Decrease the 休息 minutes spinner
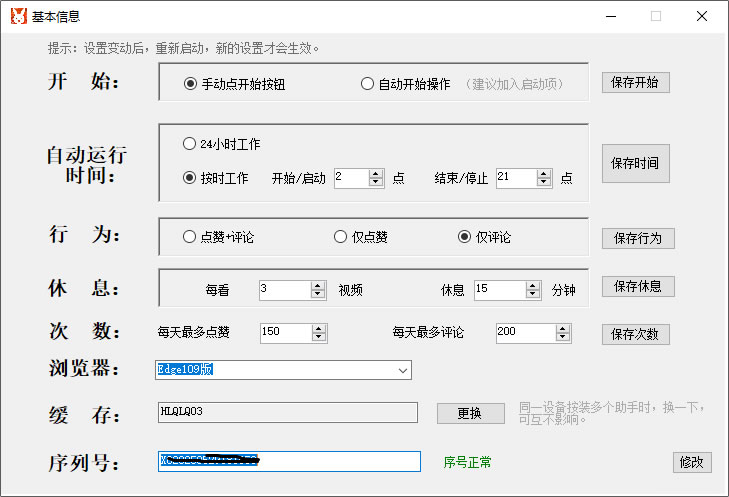This screenshot has height=497, width=729. pyautogui.click(x=535, y=295)
